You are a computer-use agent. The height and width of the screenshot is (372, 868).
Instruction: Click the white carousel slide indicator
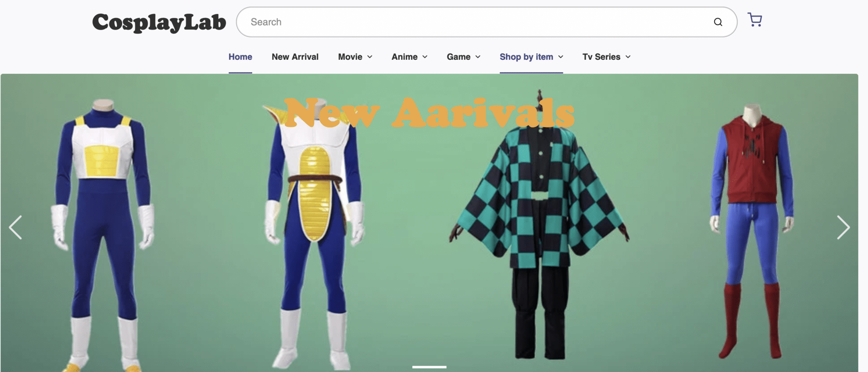[429, 367]
